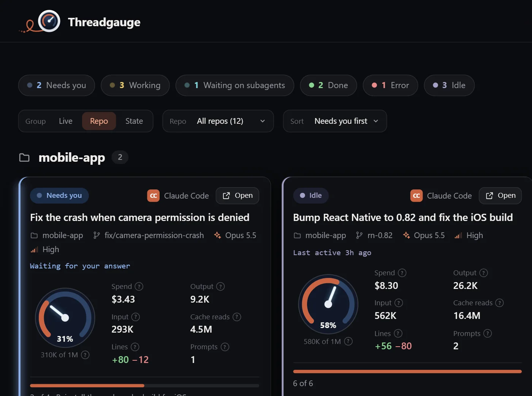The width and height of the screenshot is (532, 396).
Task: Click the fix/camera-permission-crash branch label
Action: pyautogui.click(x=154, y=235)
